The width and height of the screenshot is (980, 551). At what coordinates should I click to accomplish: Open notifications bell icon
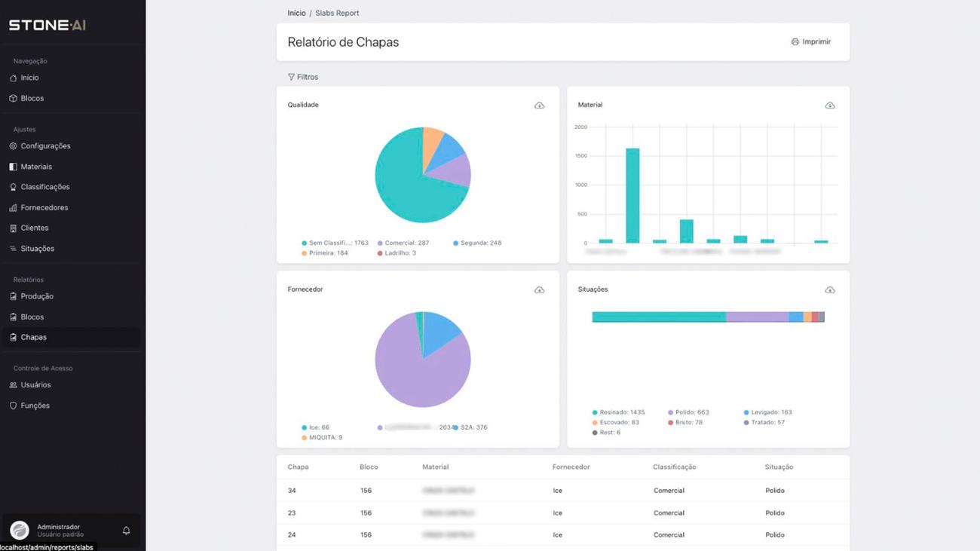(126, 531)
